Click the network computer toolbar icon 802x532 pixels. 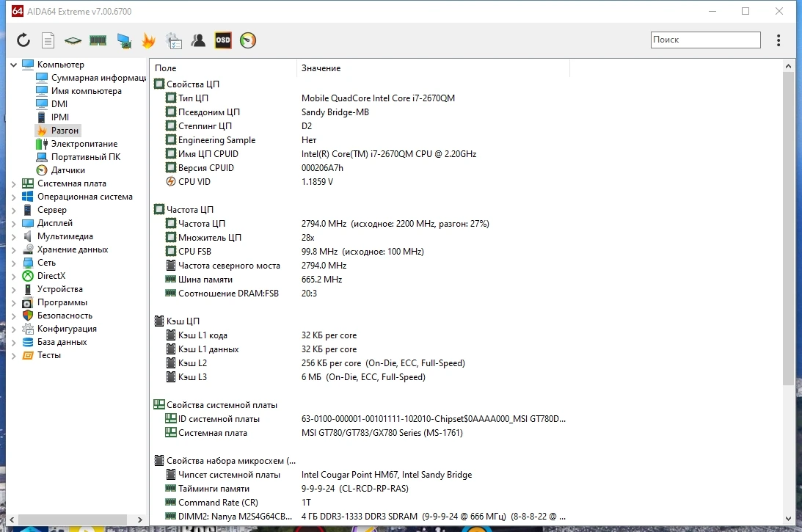pos(124,40)
